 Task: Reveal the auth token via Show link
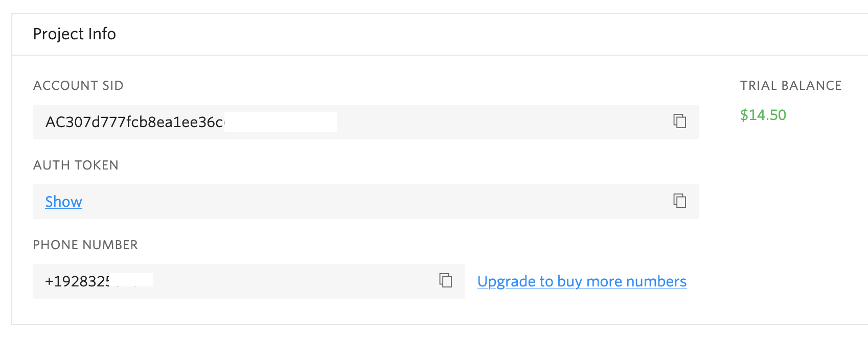click(x=63, y=202)
